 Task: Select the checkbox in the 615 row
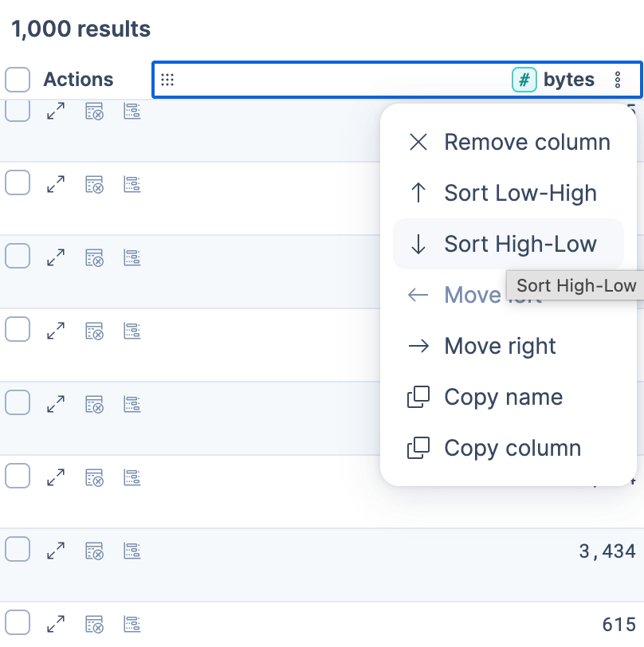pyautogui.click(x=18, y=622)
